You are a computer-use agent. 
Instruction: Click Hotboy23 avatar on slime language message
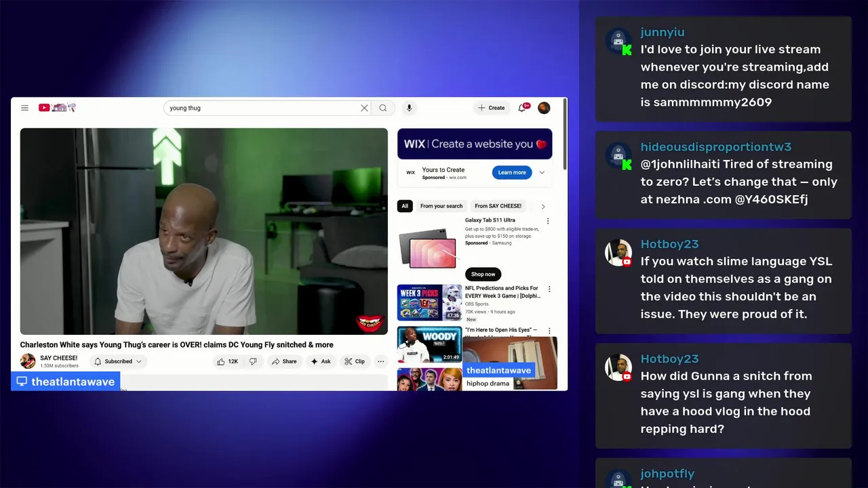pyautogui.click(x=618, y=253)
